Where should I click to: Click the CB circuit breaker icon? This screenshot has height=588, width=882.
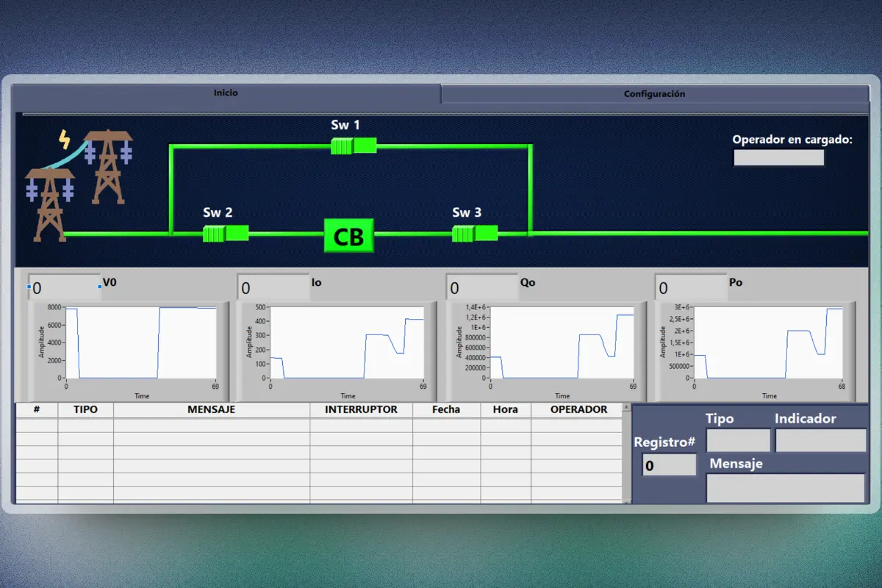coord(348,236)
